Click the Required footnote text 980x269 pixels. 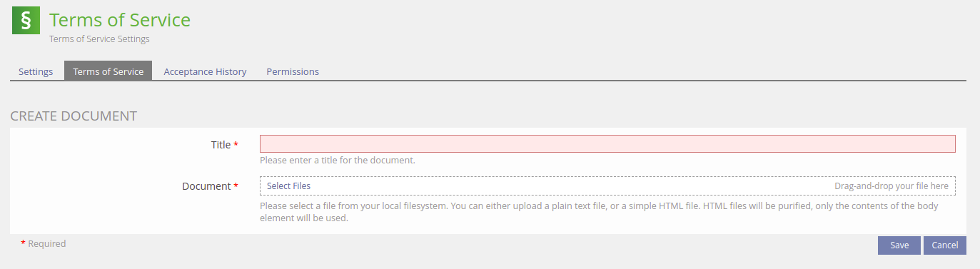pyautogui.click(x=46, y=244)
